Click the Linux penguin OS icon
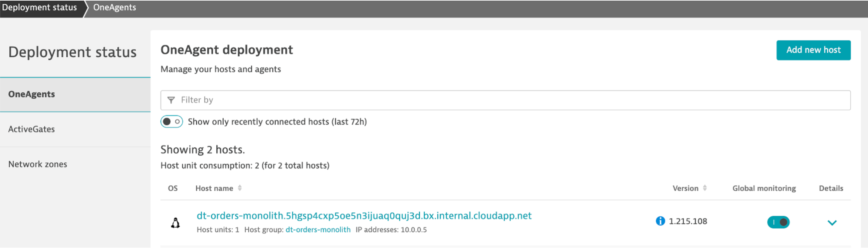This screenshot has width=868, height=248. click(x=175, y=223)
